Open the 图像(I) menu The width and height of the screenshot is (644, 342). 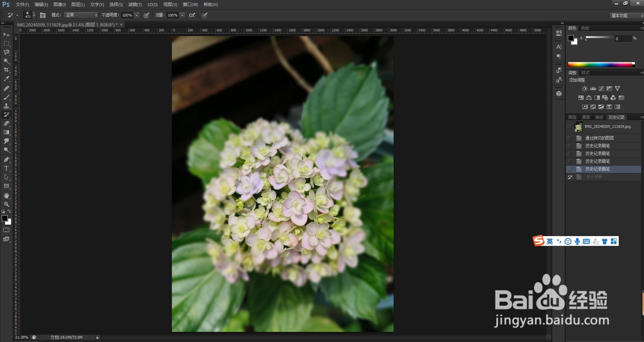(60, 4)
